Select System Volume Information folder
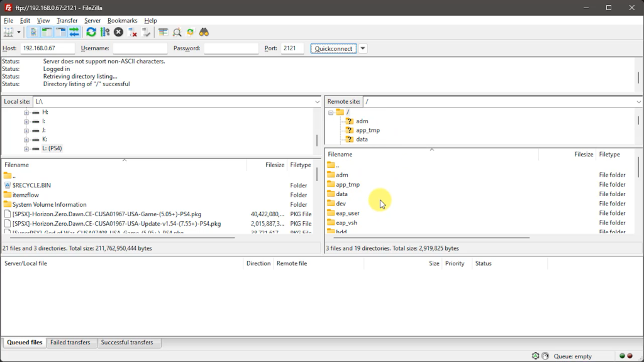Screen dimensions: 644x362 click(49, 204)
